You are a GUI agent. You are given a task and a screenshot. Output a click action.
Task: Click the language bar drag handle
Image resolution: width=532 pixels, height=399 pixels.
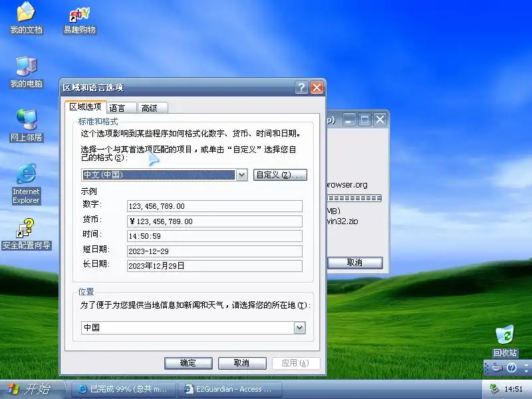486,368
